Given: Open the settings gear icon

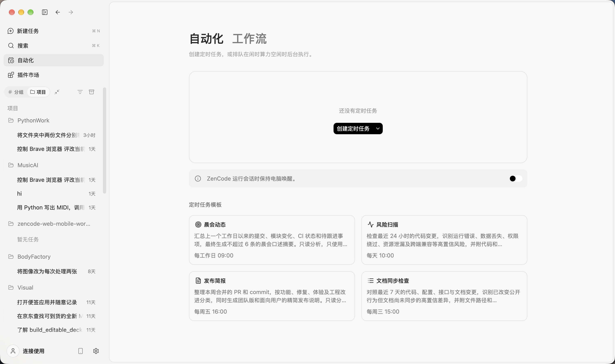Looking at the screenshot, I should coord(96,351).
